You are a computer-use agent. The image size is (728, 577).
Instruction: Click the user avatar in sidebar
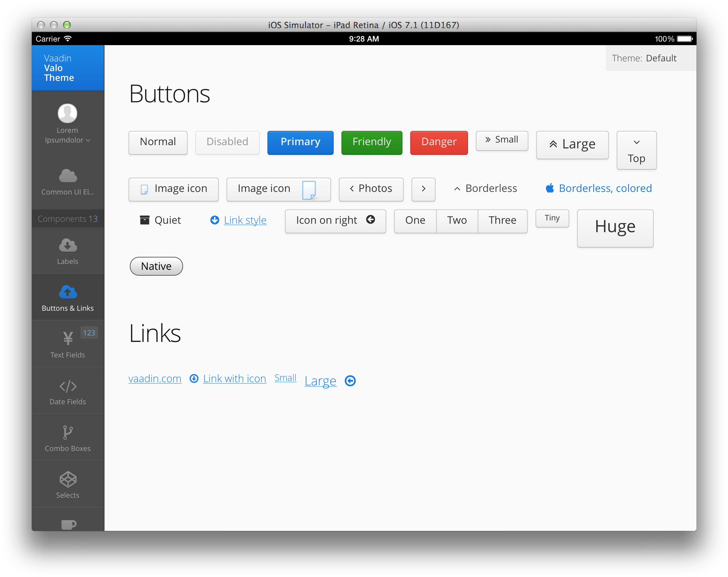point(68,113)
